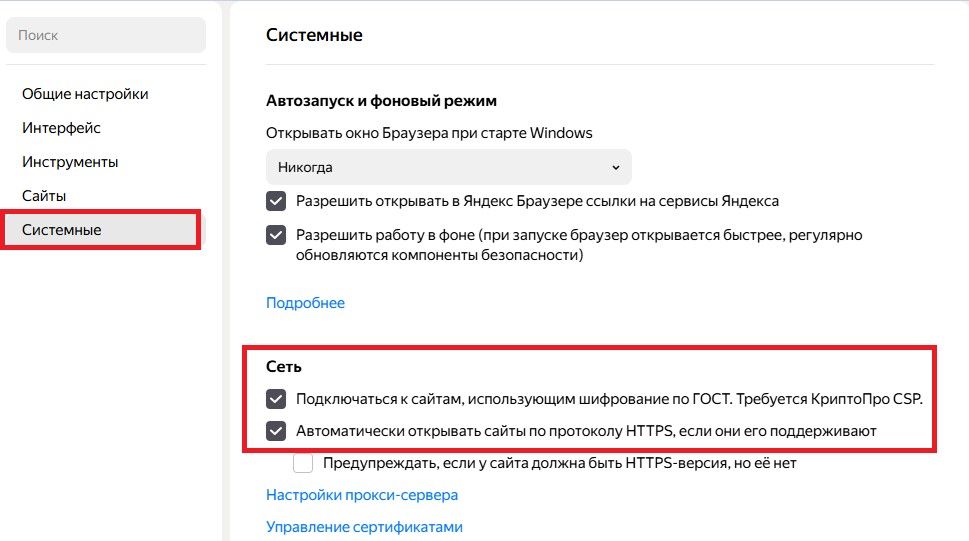Click background mode permission label text
Image resolution: width=969 pixels, height=541 pixels.
tap(579, 245)
